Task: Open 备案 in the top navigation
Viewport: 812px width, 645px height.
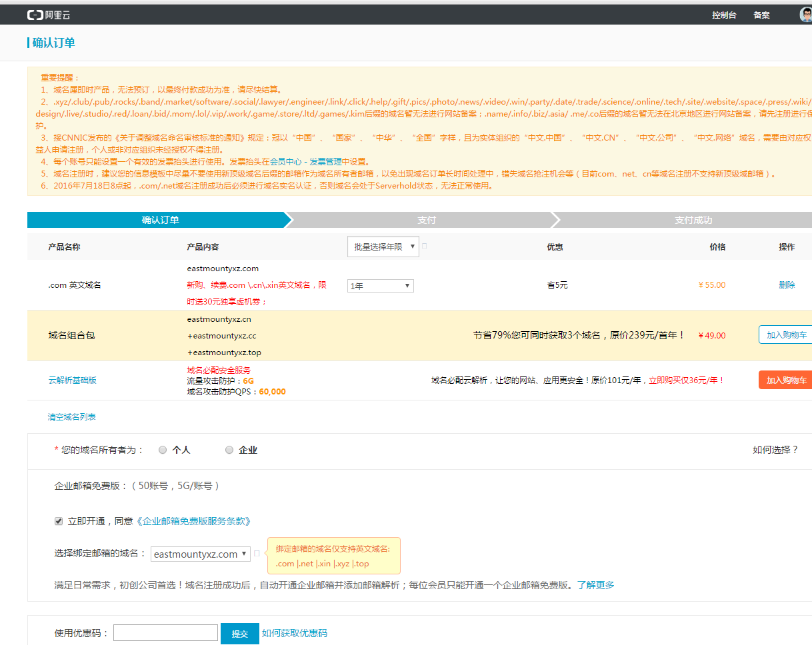Action: (x=761, y=15)
